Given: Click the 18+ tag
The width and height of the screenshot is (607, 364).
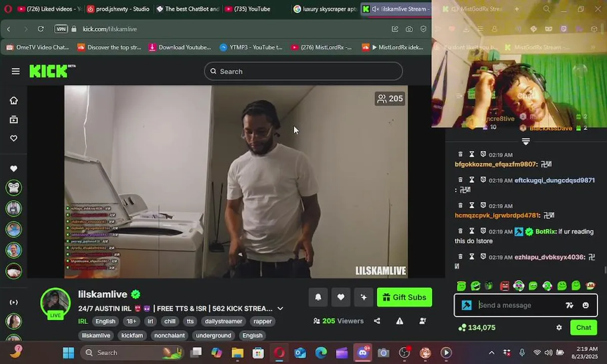Looking at the screenshot, I should click(x=132, y=321).
